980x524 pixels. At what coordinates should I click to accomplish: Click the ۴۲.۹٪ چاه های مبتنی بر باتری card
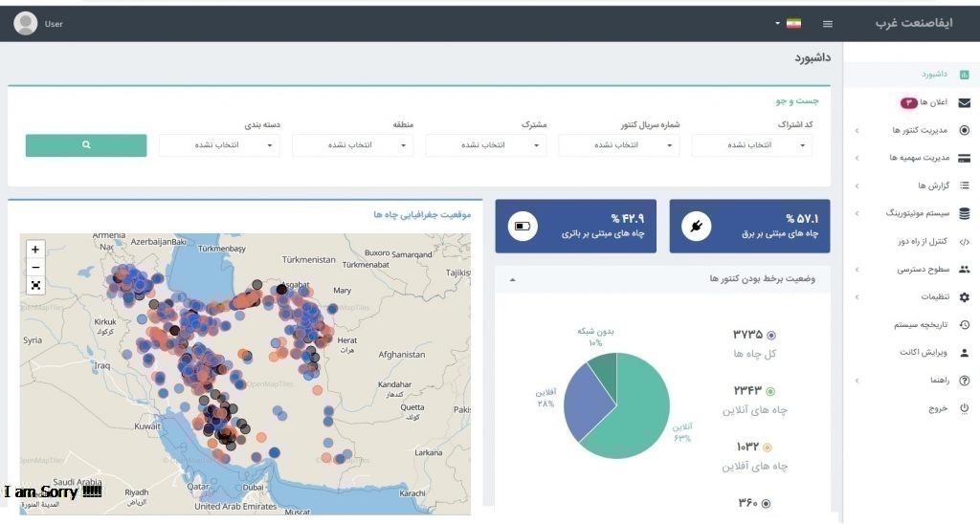click(x=575, y=226)
